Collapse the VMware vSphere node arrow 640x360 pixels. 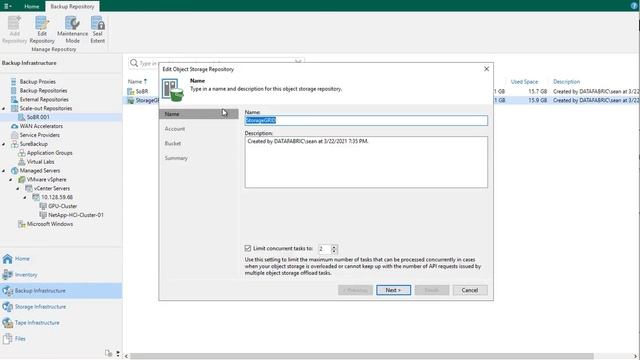[x=11, y=180]
